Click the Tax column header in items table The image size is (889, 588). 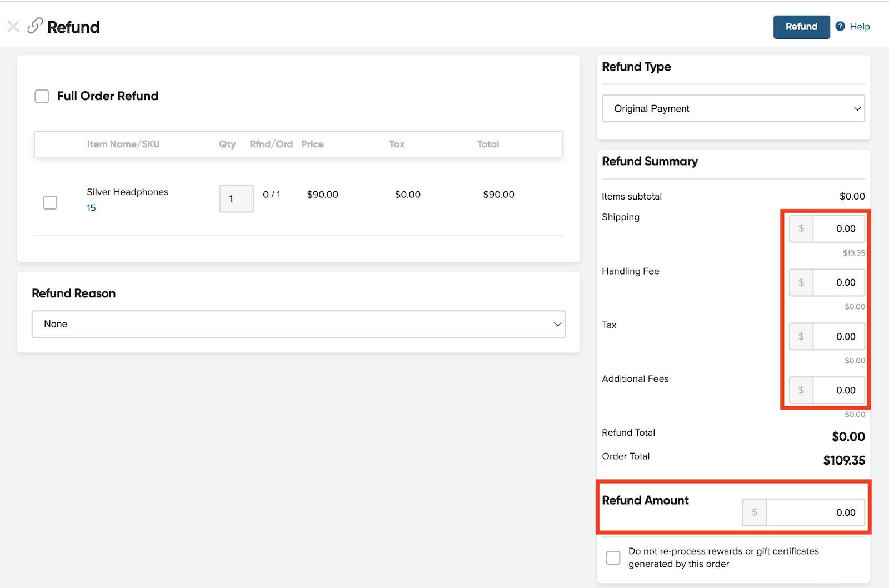coord(397,144)
